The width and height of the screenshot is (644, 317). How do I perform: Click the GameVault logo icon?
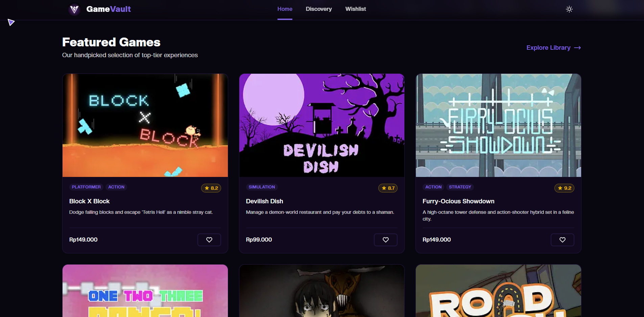(x=74, y=9)
